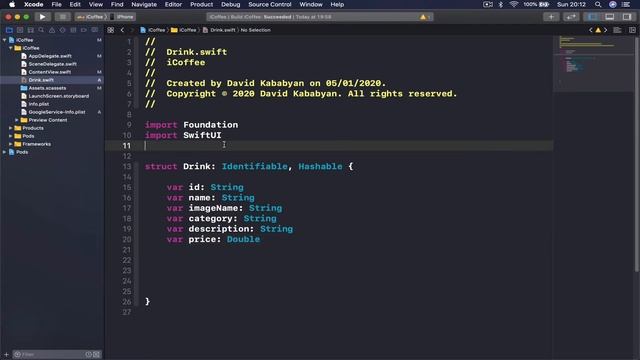Choose the iCoffee scheme selector
Viewport: 640px width, 360px height.
[x=91, y=17]
